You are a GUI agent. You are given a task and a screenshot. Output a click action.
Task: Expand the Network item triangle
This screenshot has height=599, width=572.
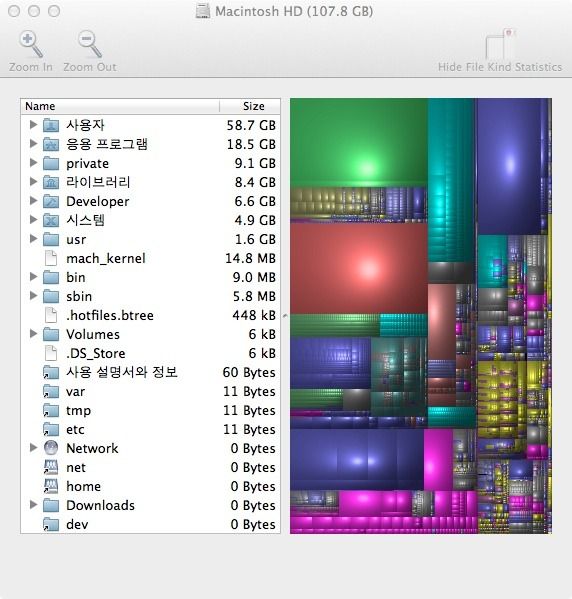coord(33,447)
